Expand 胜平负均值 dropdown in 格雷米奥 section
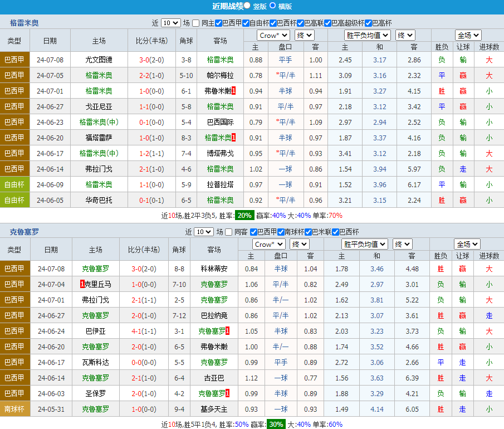 (x=367, y=35)
